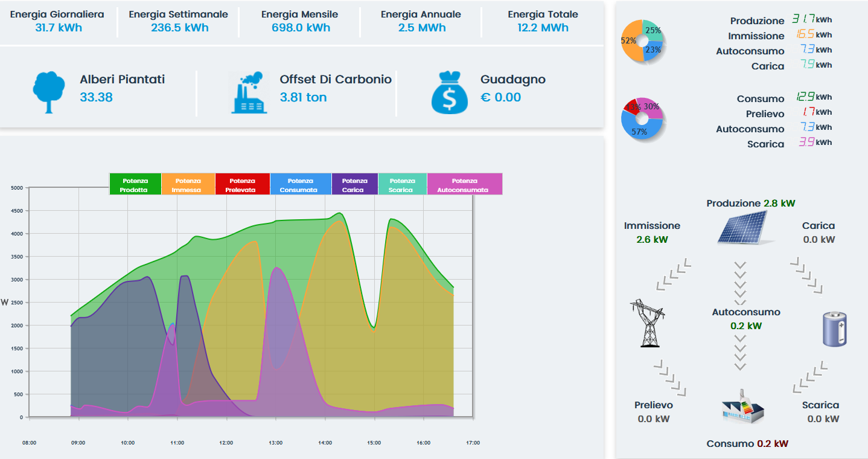868x459 pixels.
Task: Click the consumption distribution pie chart
Action: click(x=642, y=118)
